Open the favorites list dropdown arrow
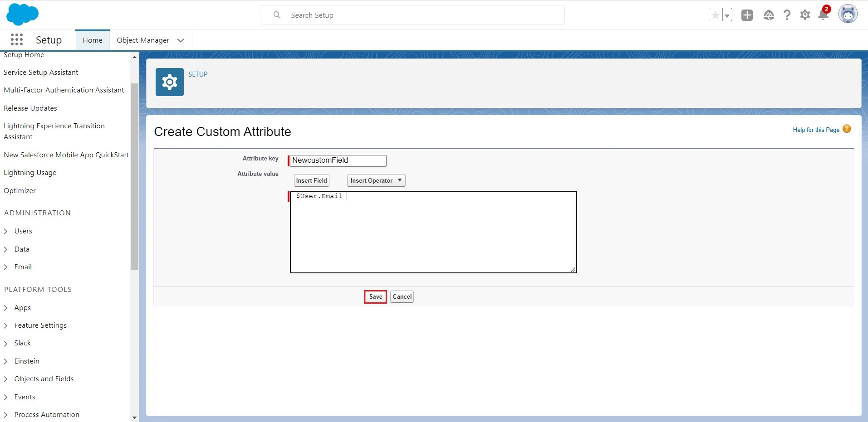Viewport: 868px width, 422px height. (x=727, y=15)
